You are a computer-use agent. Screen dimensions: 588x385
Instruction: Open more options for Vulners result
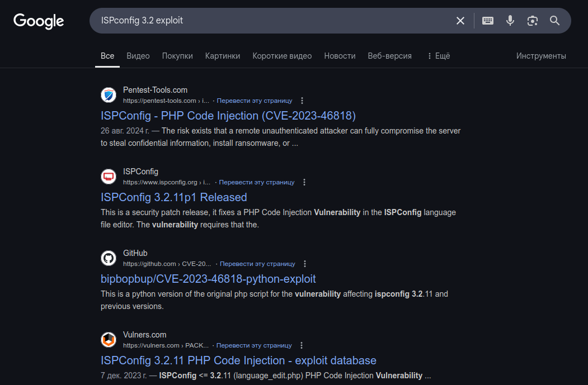[x=302, y=346]
